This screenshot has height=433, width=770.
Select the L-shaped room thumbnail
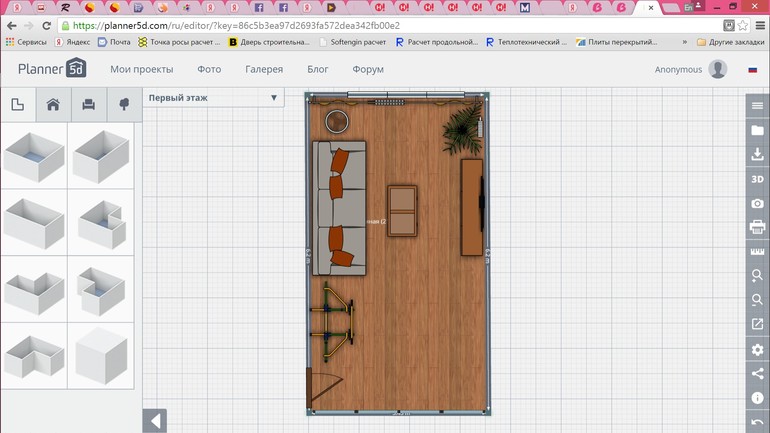[x=34, y=288]
